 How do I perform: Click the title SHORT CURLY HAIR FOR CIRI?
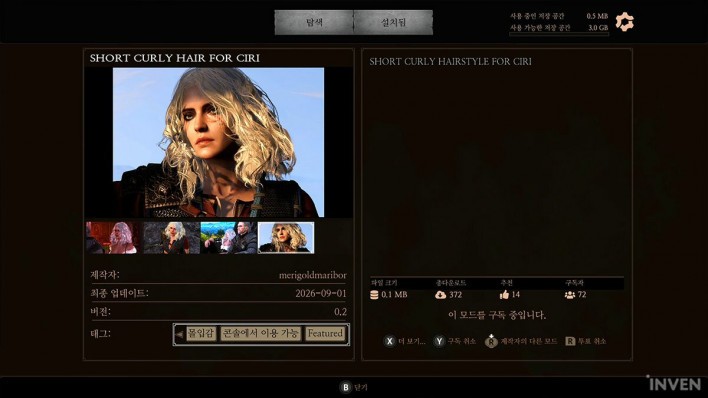click(x=175, y=58)
